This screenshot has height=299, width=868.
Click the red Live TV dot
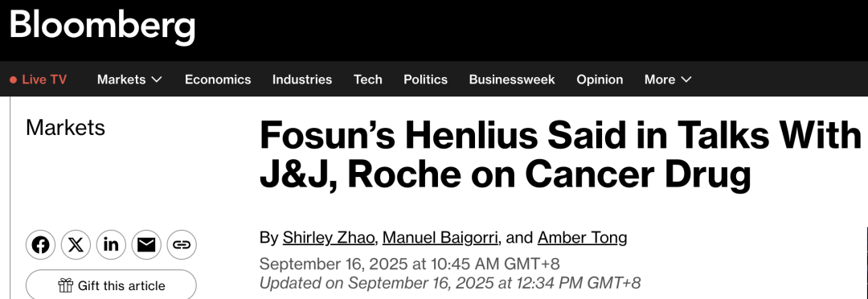14,80
